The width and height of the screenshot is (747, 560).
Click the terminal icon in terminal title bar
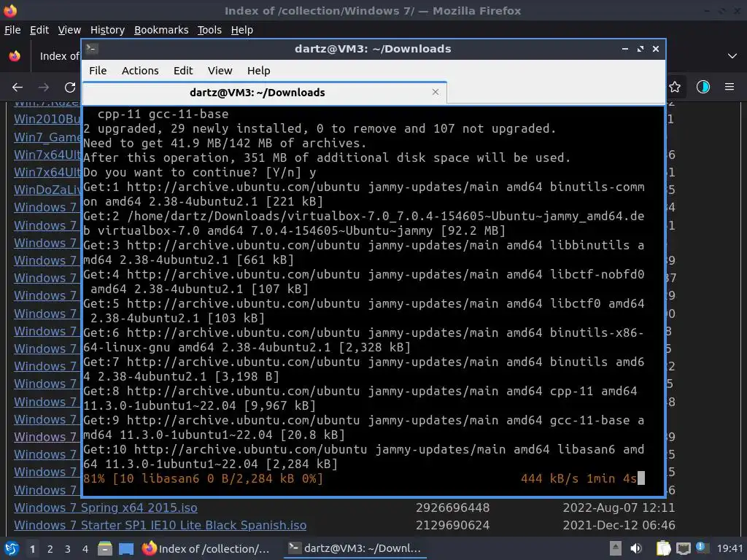(92, 48)
